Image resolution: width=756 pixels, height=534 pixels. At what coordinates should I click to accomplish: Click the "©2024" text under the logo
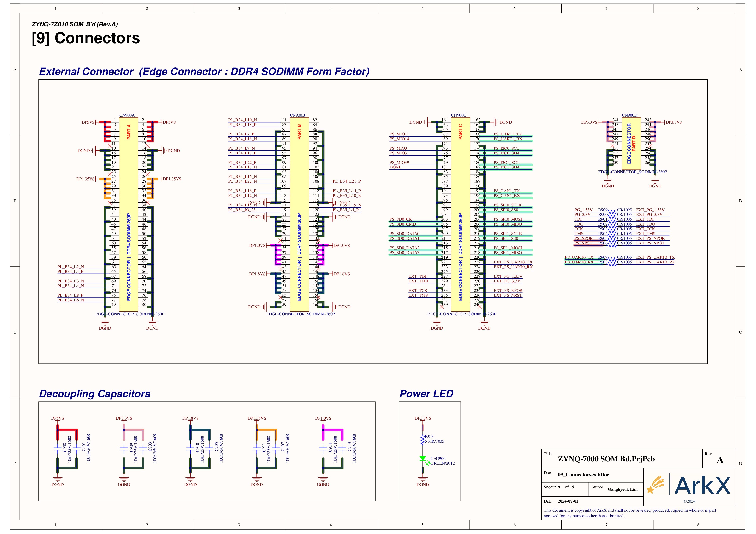coord(689,501)
